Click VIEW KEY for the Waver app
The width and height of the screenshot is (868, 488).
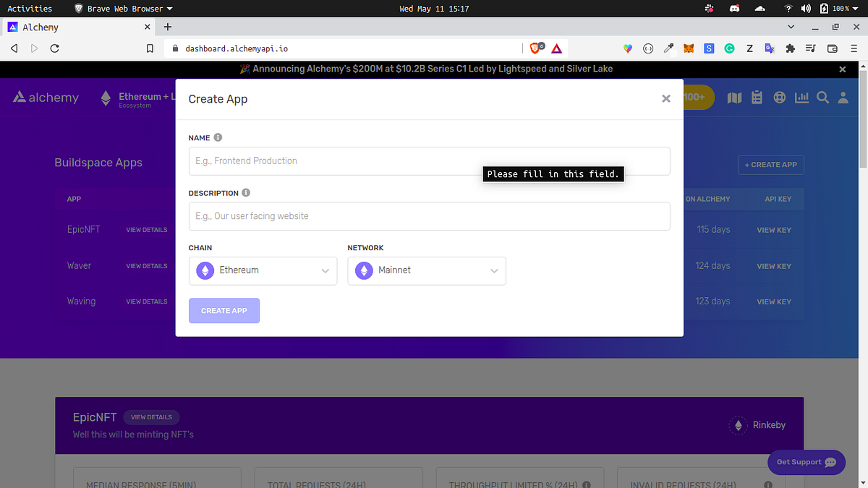774,265
